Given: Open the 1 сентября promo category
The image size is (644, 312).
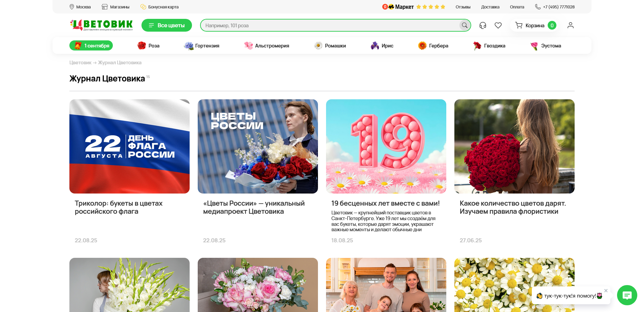Looking at the screenshot, I should (91, 45).
